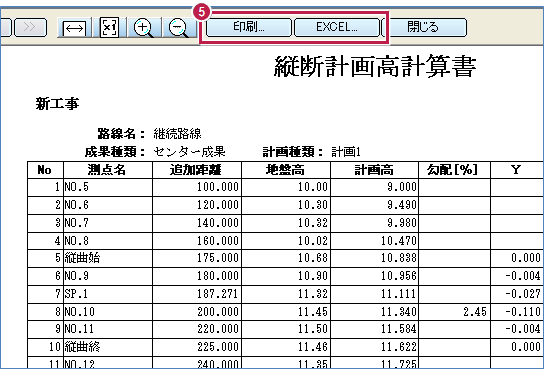The image size is (544, 369).
Task: Click the 9.490 planned height value
Action: click(x=402, y=205)
